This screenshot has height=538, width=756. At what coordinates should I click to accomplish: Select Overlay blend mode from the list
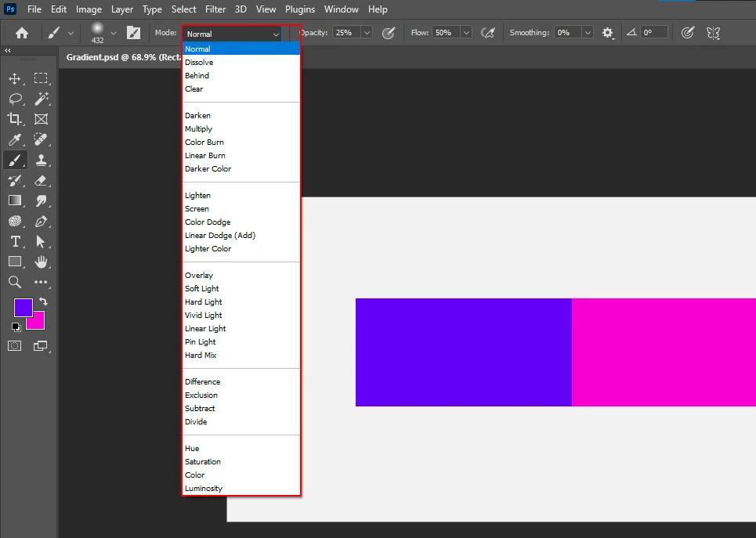[x=199, y=275]
